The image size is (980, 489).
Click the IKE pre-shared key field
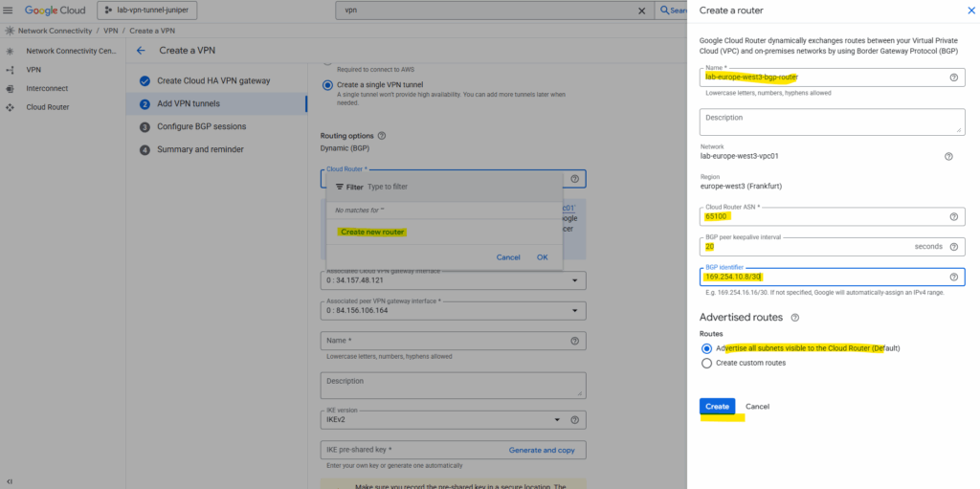(x=453, y=450)
